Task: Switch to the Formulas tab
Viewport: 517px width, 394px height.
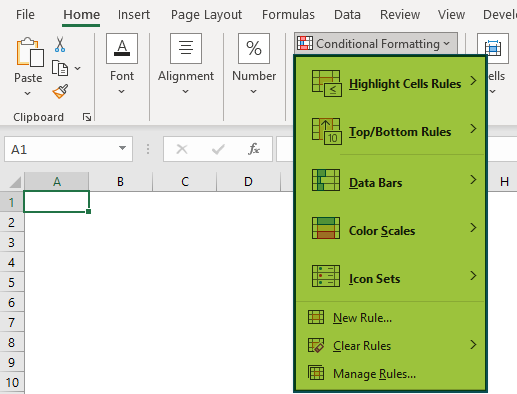Action: [288, 15]
